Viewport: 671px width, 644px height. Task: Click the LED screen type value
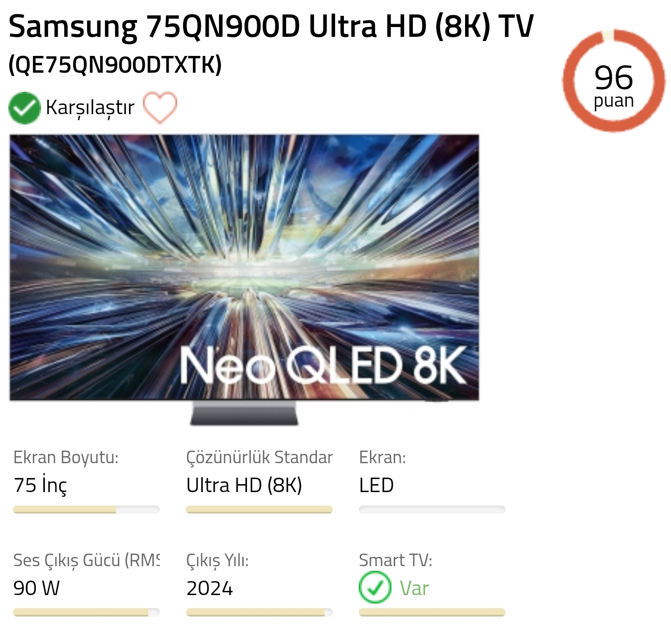pyautogui.click(x=377, y=485)
